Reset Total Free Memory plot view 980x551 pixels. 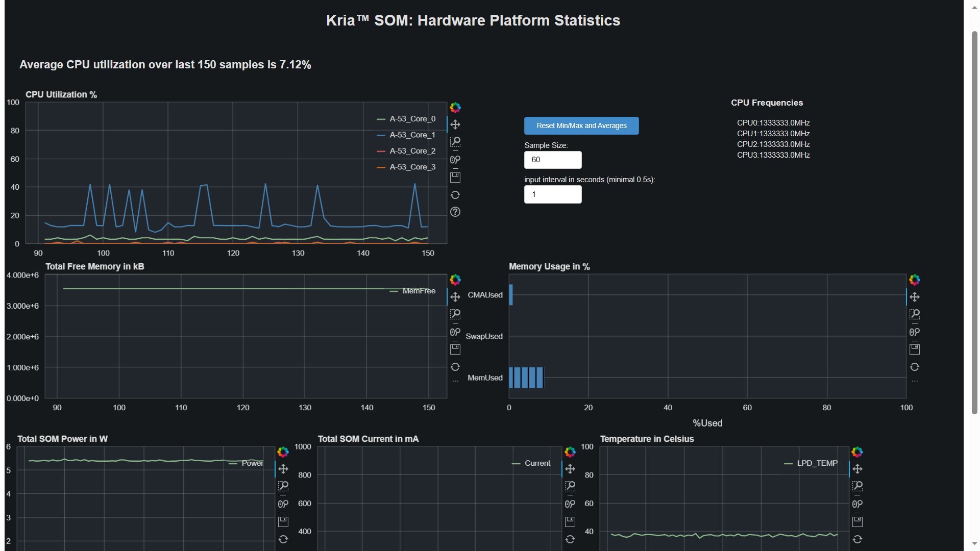point(455,367)
